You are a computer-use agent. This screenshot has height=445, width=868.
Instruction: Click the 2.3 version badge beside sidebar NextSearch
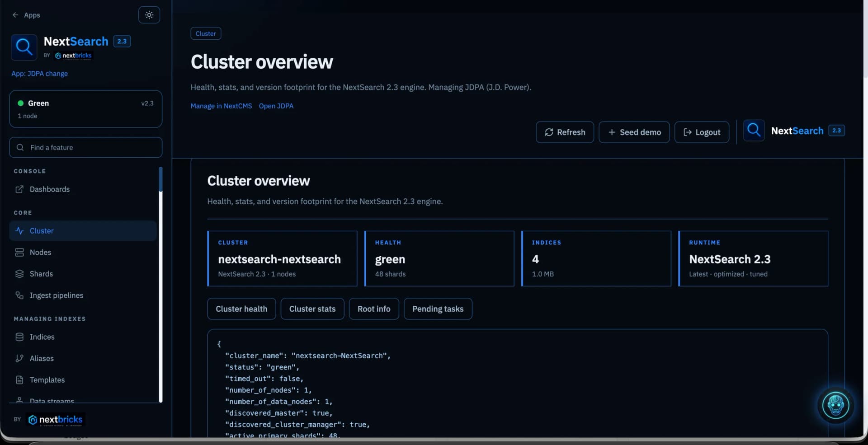coord(122,41)
